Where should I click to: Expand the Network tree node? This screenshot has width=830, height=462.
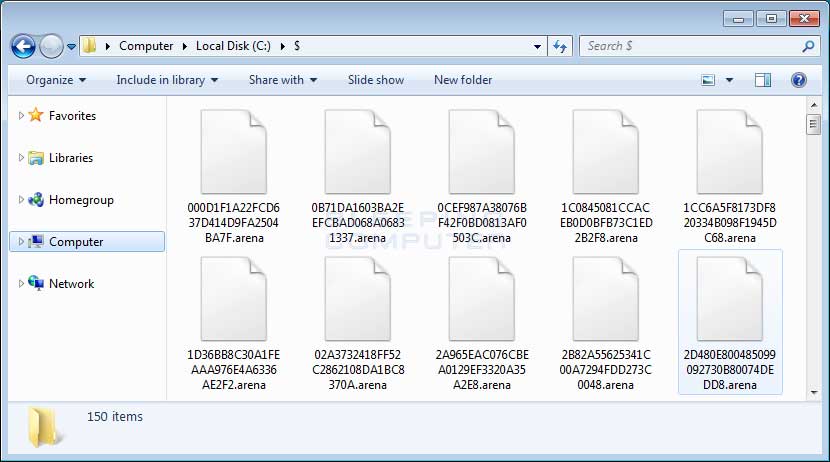click(21, 284)
